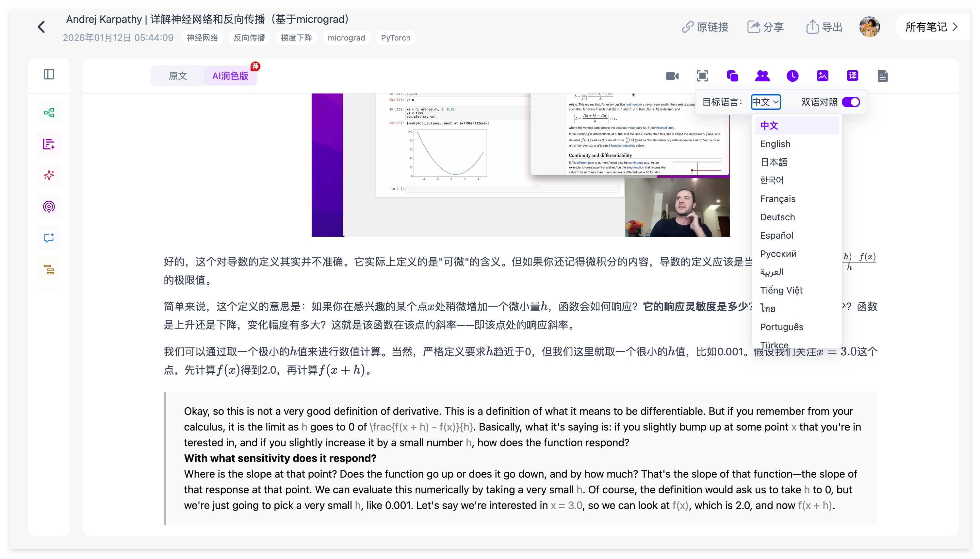Viewport: 980px width, 559px height.
Task: Select Deutsch in language list
Action: (x=797, y=217)
